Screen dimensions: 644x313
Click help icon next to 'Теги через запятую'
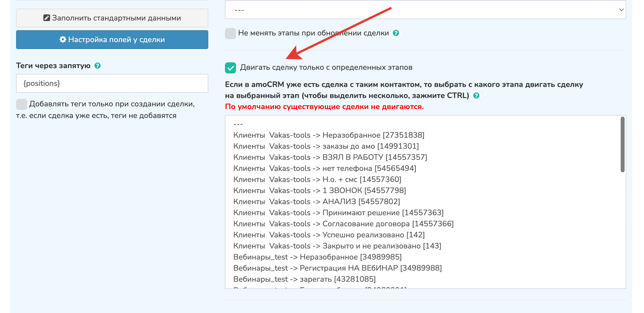click(x=97, y=66)
